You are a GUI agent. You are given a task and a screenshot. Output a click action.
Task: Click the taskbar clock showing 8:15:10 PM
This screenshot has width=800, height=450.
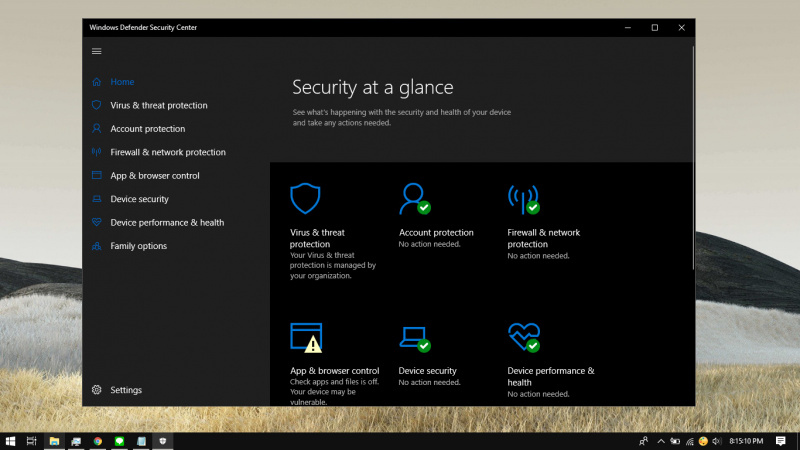coord(746,441)
